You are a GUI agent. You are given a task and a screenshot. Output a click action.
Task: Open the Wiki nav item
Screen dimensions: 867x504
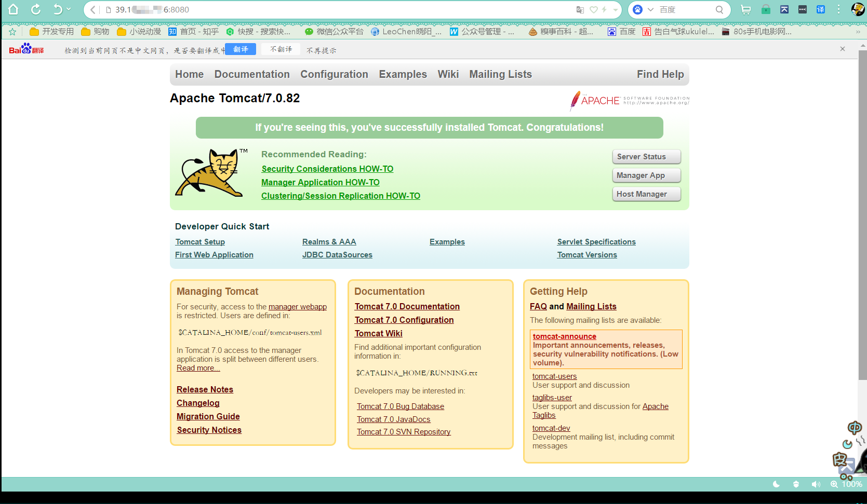point(448,74)
